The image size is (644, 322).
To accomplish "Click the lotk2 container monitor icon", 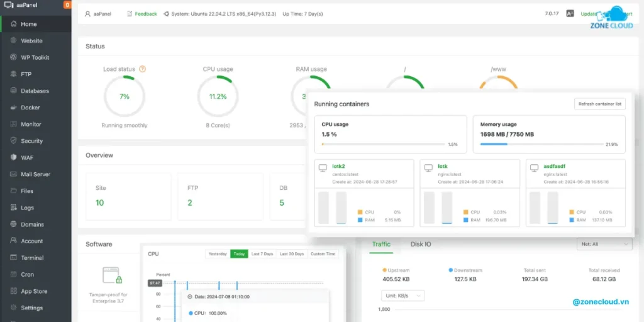I will (323, 168).
